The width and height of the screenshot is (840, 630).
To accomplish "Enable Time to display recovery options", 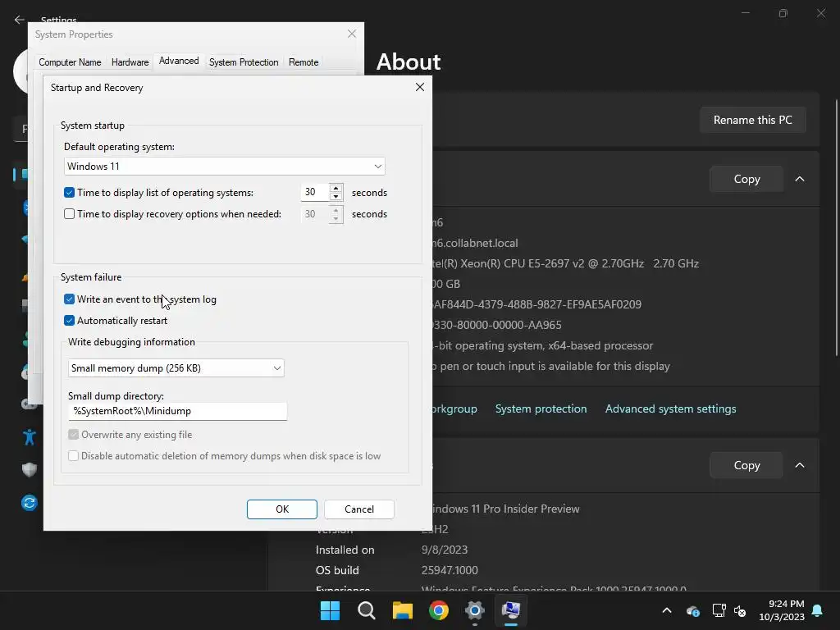I will (69, 214).
